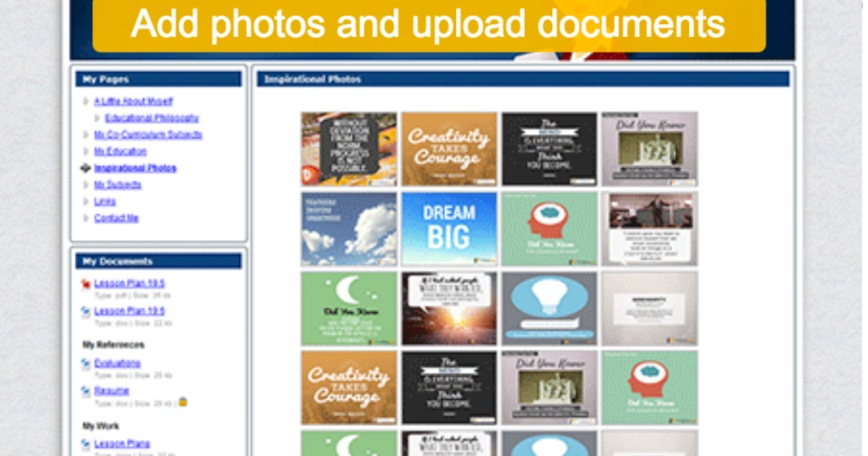Go to the Links page

[x=104, y=201]
